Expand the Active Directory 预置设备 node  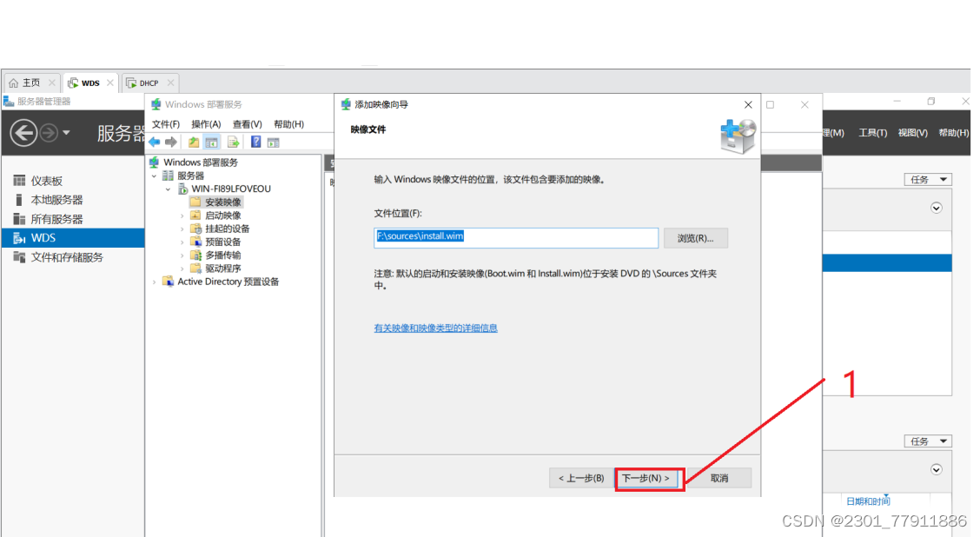tap(155, 282)
